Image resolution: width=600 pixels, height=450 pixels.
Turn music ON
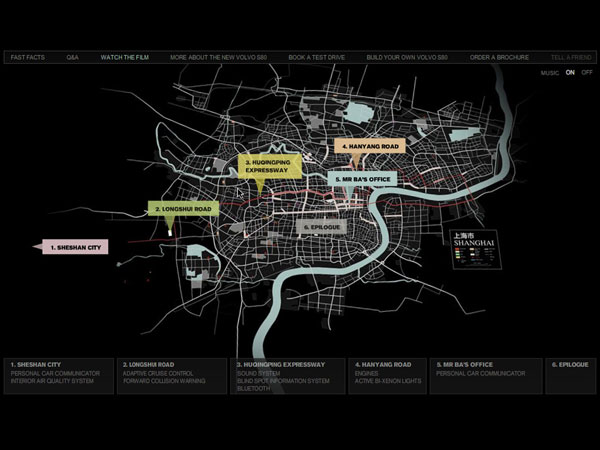[x=570, y=72]
